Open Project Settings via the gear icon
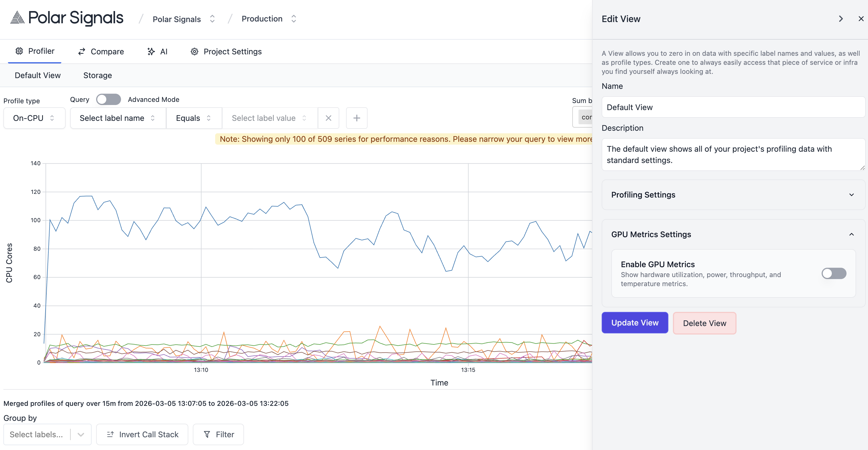Screen dimensions: 868x450 (195, 51)
